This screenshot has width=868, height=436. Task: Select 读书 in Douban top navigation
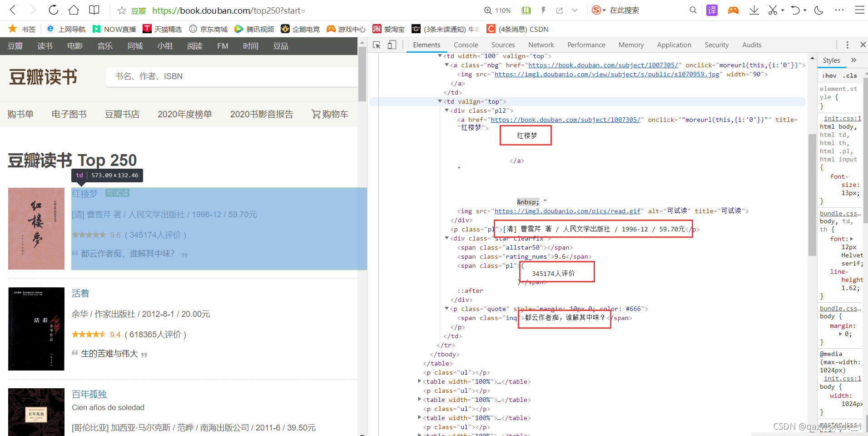pos(45,46)
